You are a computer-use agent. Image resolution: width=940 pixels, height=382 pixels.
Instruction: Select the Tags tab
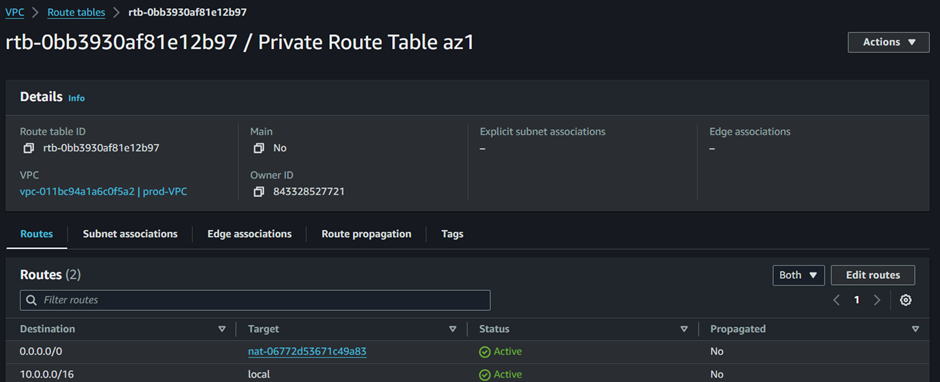(x=452, y=234)
